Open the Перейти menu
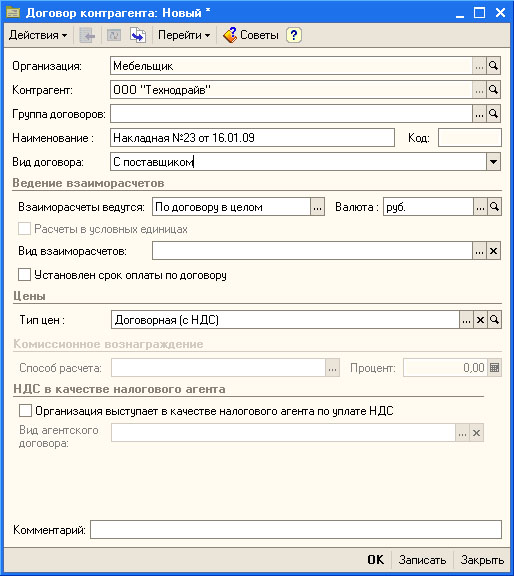514x576 pixels. (184, 35)
